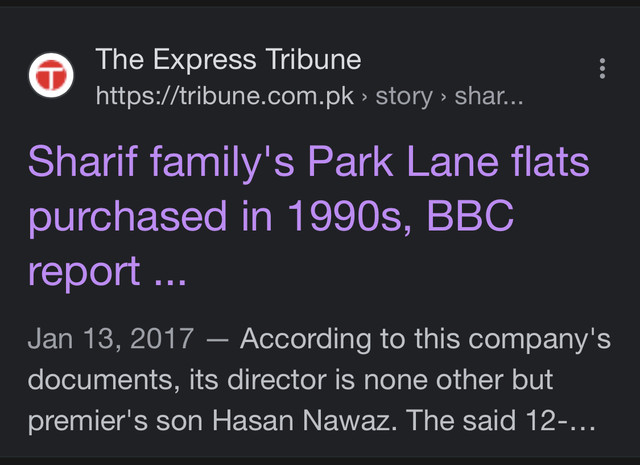Click 'According to this company's' snippet text
The height and width of the screenshot is (465, 640).
pos(425,339)
